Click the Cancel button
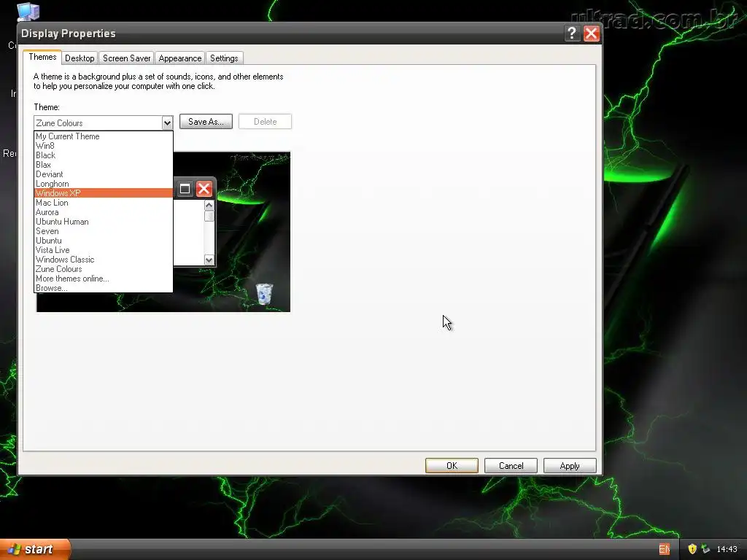This screenshot has height=560, width=747. (511, 466)
